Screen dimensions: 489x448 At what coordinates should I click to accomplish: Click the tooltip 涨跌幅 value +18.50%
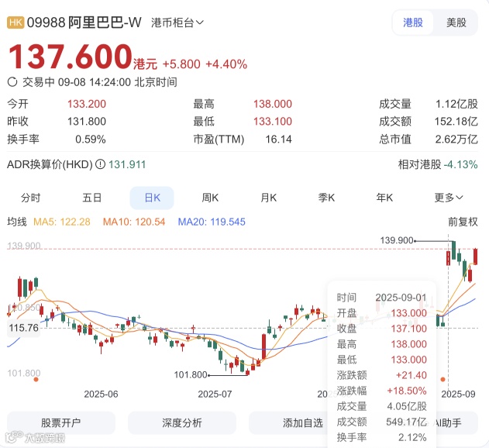click(x=407, y=391)
